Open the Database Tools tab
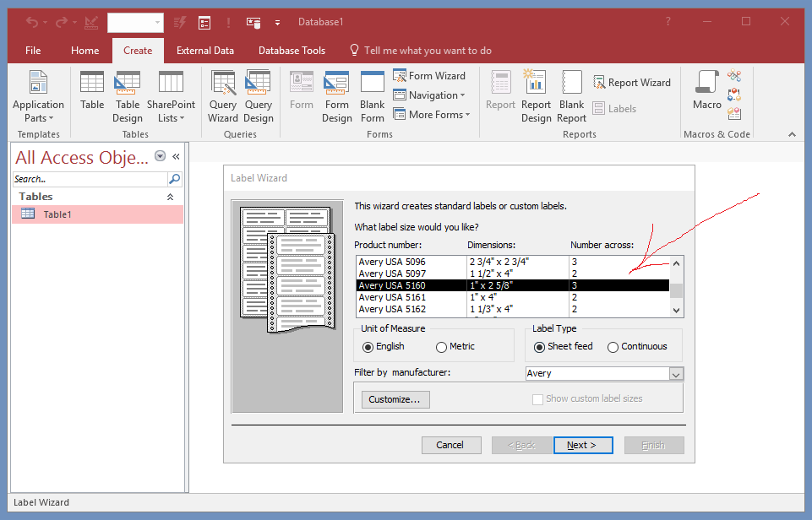The image size is (812, 520). tap(292, 50)
